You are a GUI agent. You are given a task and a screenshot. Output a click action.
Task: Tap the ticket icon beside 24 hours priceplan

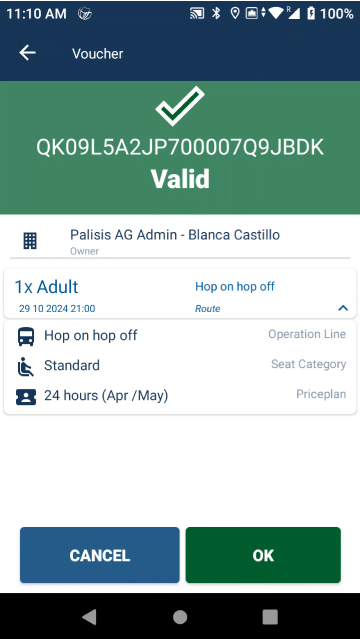click(x=26, y=397)
